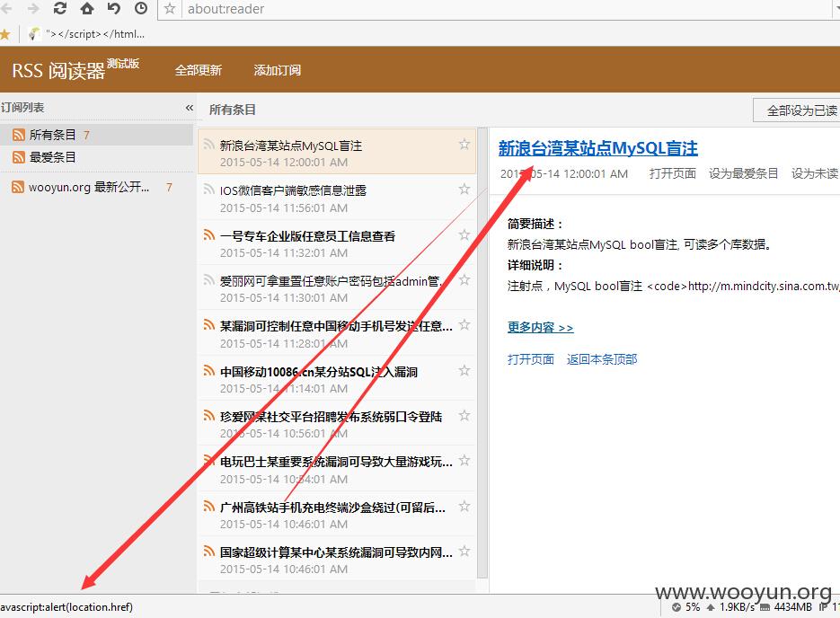
Task: Star the IOS微信客户端敏感信息泄露 entry
Action: 464,189
